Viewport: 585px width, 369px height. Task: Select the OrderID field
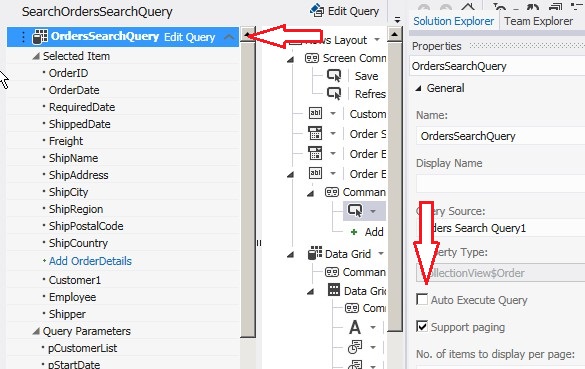[68, 73]
